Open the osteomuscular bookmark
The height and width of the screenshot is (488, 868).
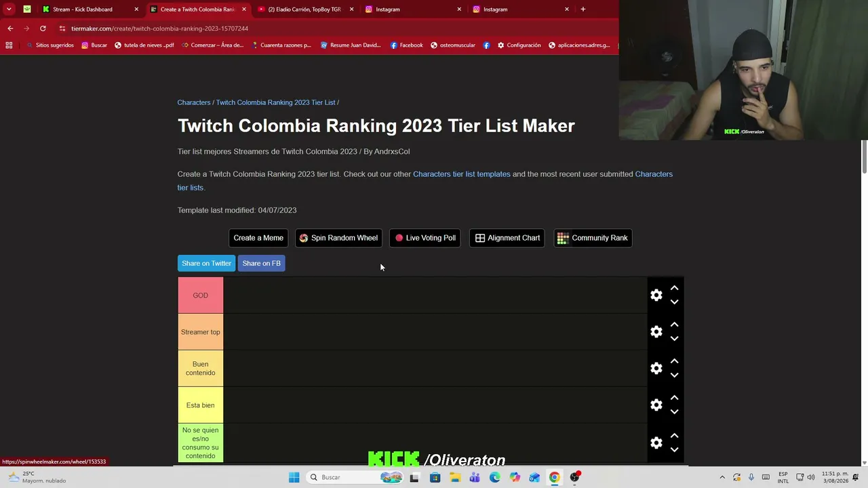453,45
